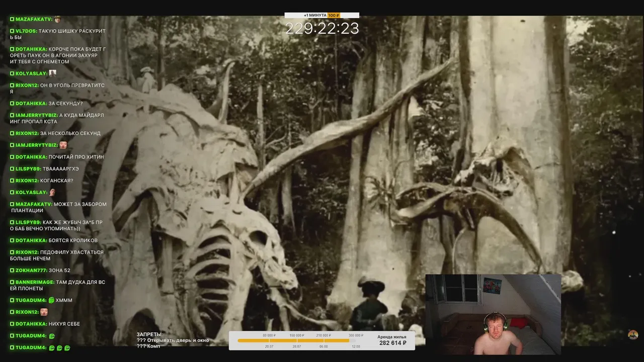Screen dimensions: 644x362
Task: Click the 150 000 ₽ milestone label
Action: (x=296, y=335)
